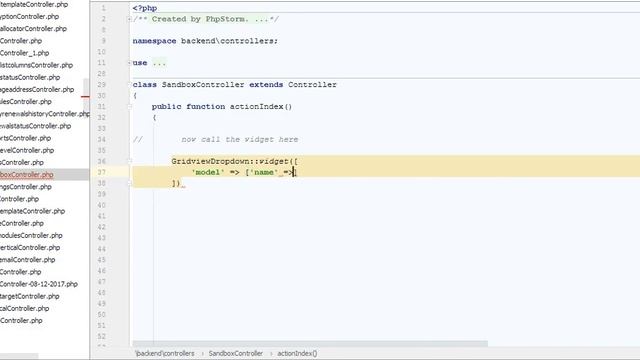Collapse the GridviewDropdown widget array fold marker

point(129,161)
